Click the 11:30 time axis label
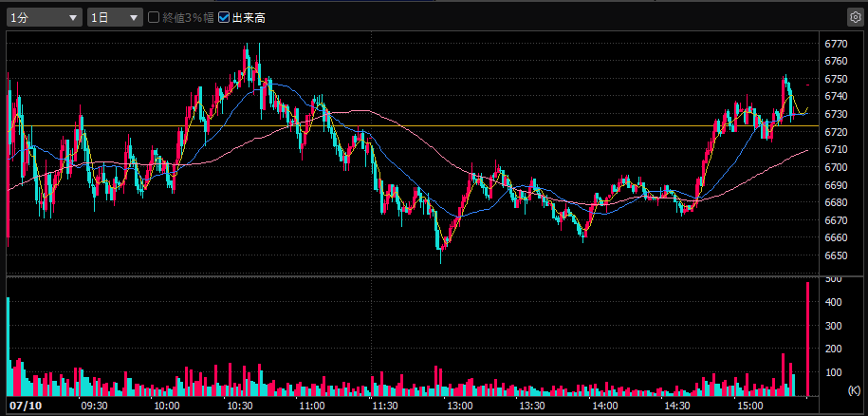868x416 pixels. click(x=385, y=405)
